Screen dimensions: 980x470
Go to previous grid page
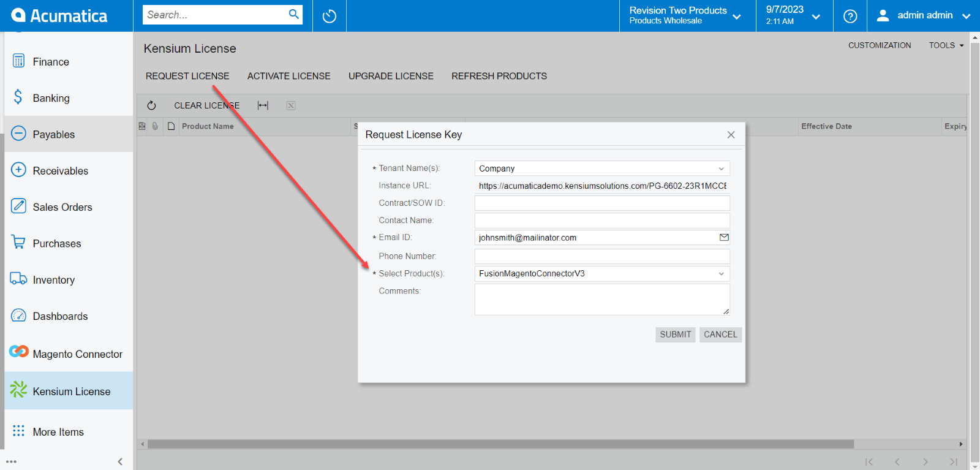tap(897, 461)
